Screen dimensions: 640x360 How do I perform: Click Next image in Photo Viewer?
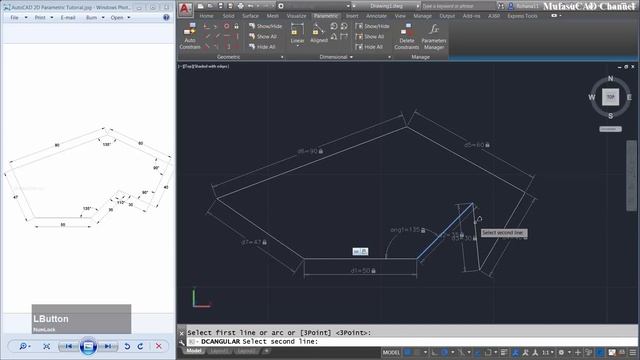[x=108, y=347]
